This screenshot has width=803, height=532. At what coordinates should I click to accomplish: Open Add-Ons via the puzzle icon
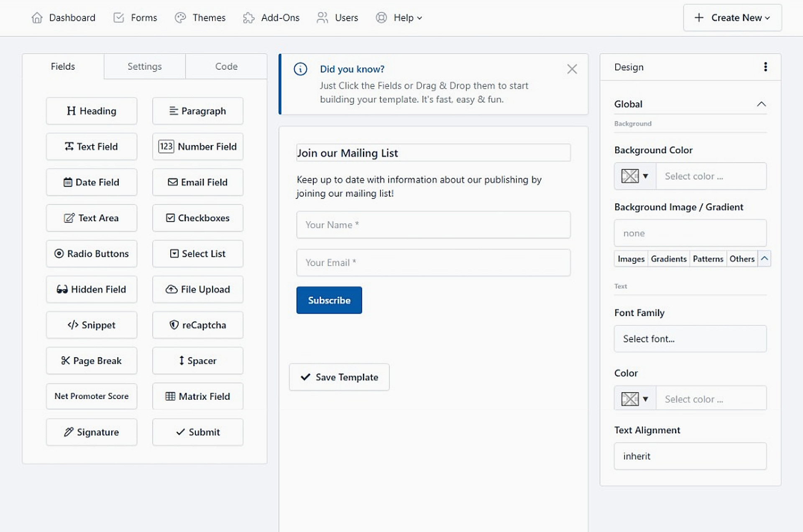click(248, 18)
